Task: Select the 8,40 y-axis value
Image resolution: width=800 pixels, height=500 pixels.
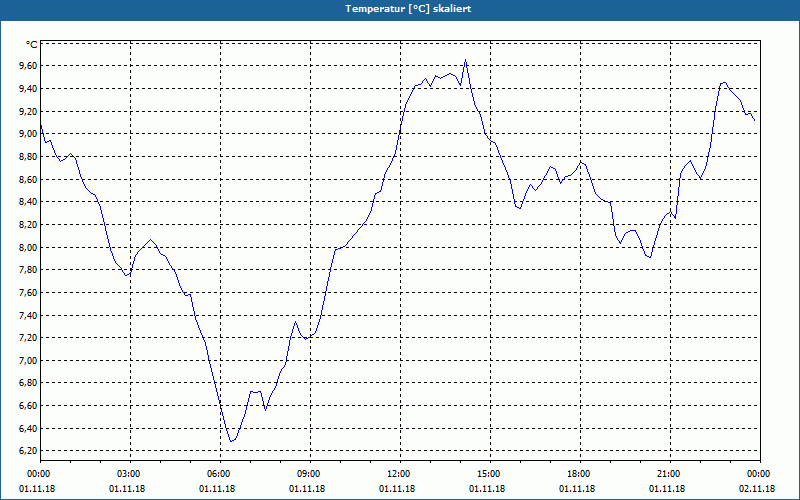Action: coord(28,202)
